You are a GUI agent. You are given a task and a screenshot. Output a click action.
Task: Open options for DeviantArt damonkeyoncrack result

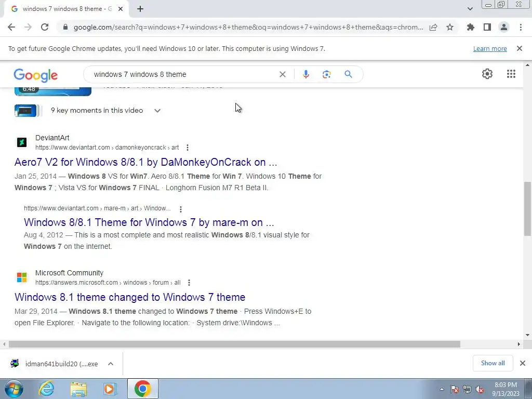coord(187,148)
